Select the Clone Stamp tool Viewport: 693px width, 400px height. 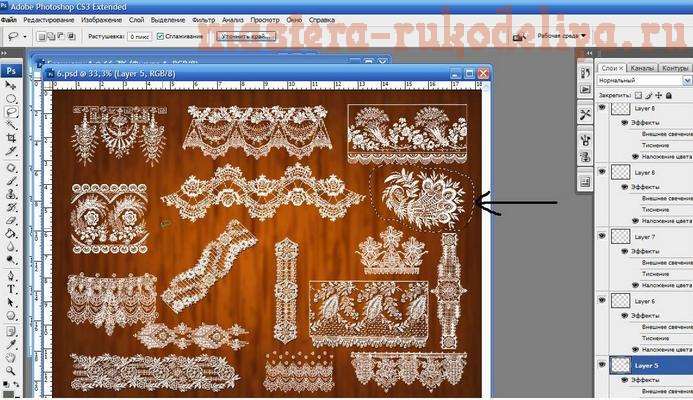(11, 194)
